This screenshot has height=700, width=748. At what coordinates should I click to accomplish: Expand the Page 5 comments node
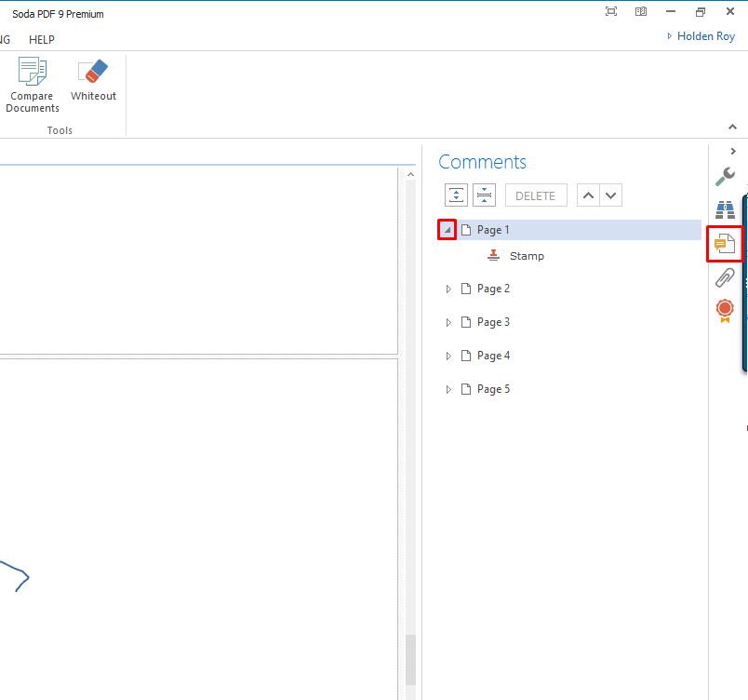pos(448,389)
